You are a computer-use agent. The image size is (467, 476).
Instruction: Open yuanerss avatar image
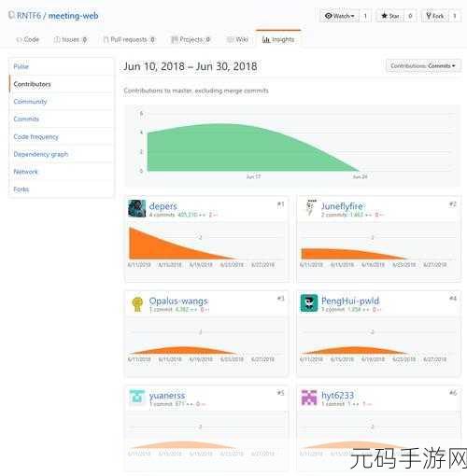tap(137, 398)
